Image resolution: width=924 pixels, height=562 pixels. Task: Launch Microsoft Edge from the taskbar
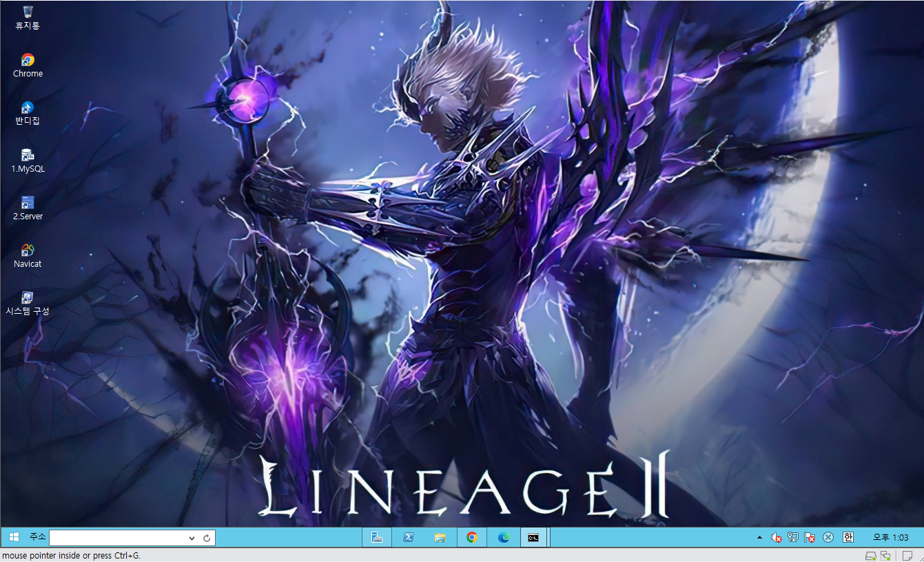coord(504,538)
